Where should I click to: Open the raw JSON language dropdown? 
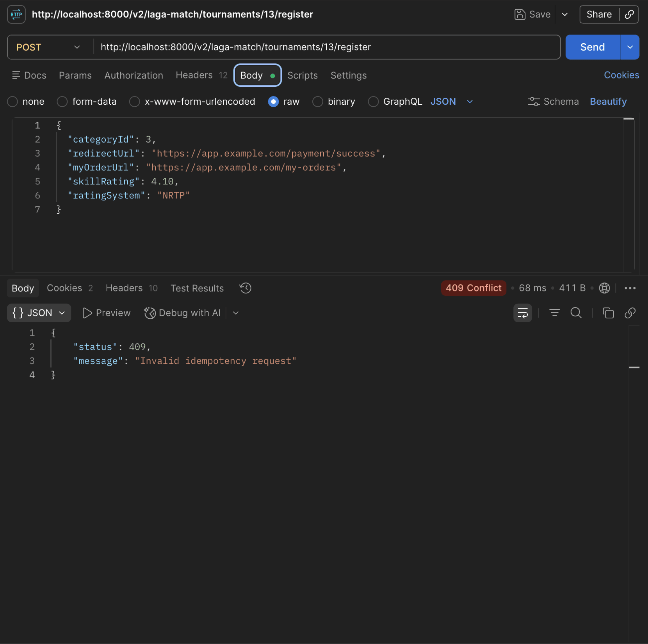452,101
